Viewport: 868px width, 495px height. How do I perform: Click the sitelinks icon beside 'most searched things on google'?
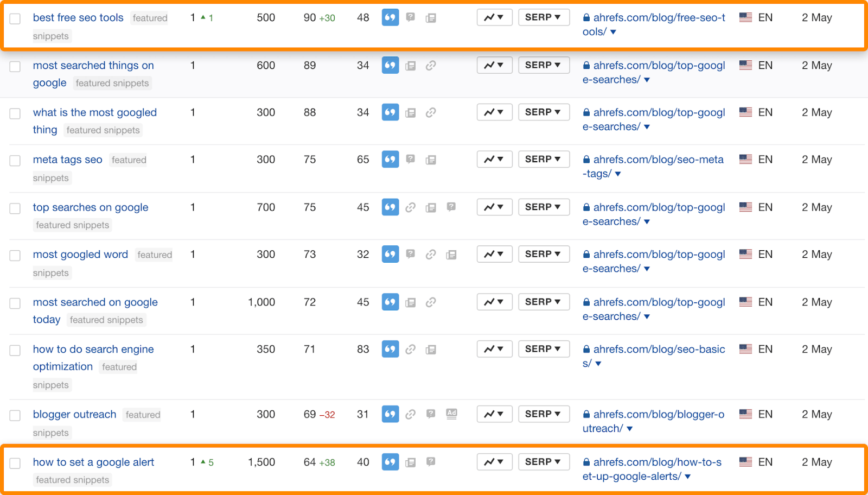pos(411,65)
